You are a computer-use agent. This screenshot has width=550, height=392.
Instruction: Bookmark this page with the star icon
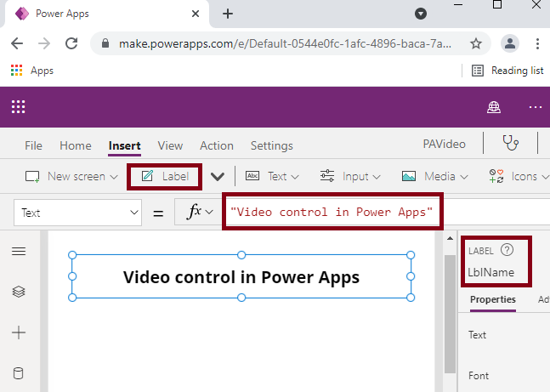[476, 43]
